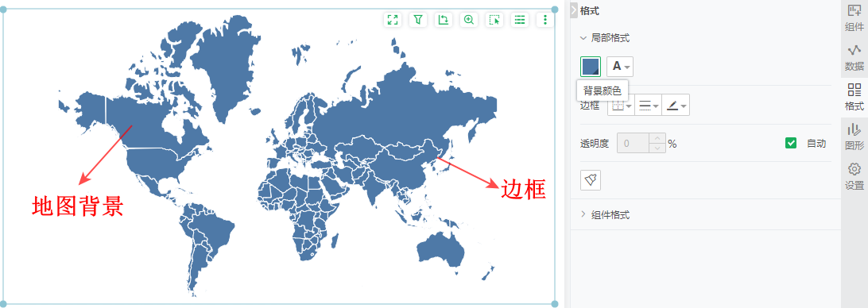Viewport: 868px width, 308px height.
Task: Open the border color pen dropdown
Action: point(676,105)
